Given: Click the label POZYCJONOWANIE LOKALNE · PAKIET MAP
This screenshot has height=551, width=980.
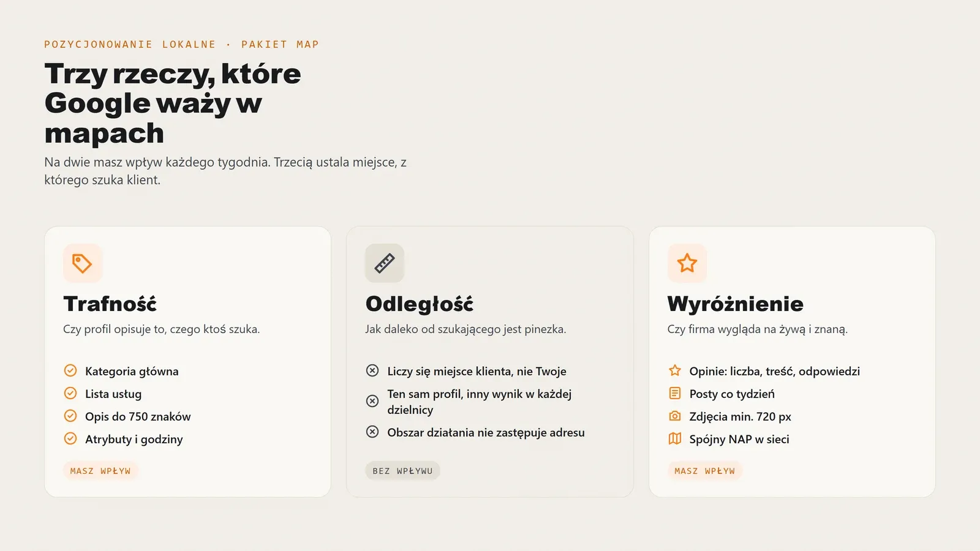Looking at the screenshot, I should point(181,44).
